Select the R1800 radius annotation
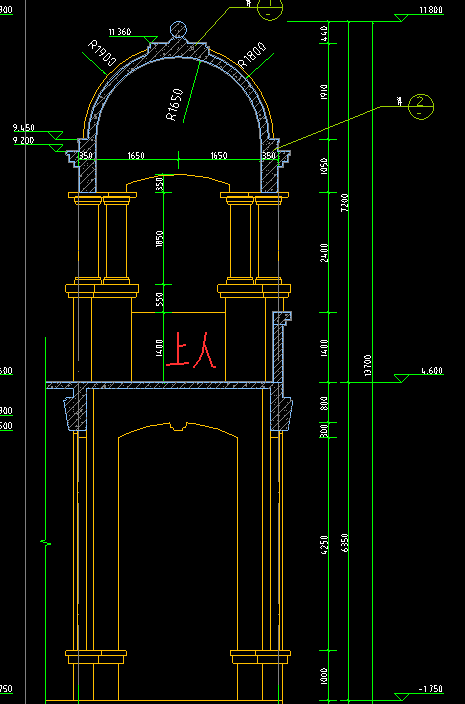This screenshot has width=465, height=704. pos(252,54)
